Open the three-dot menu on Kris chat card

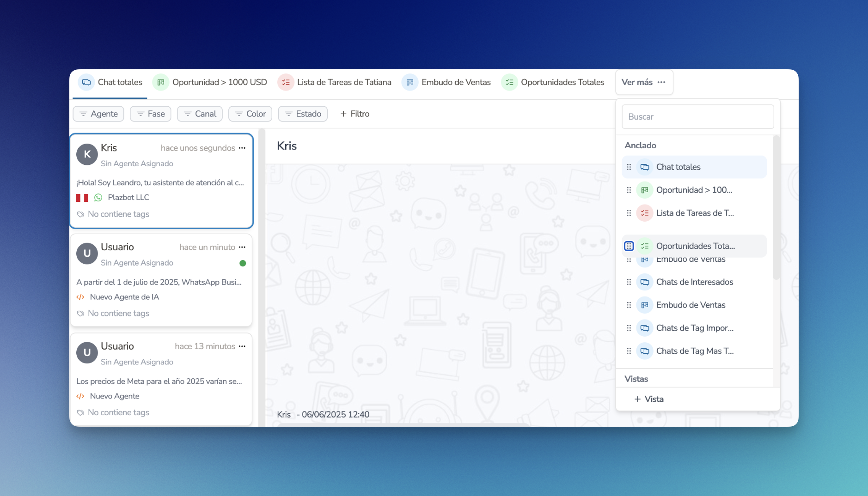coord(242,148)
